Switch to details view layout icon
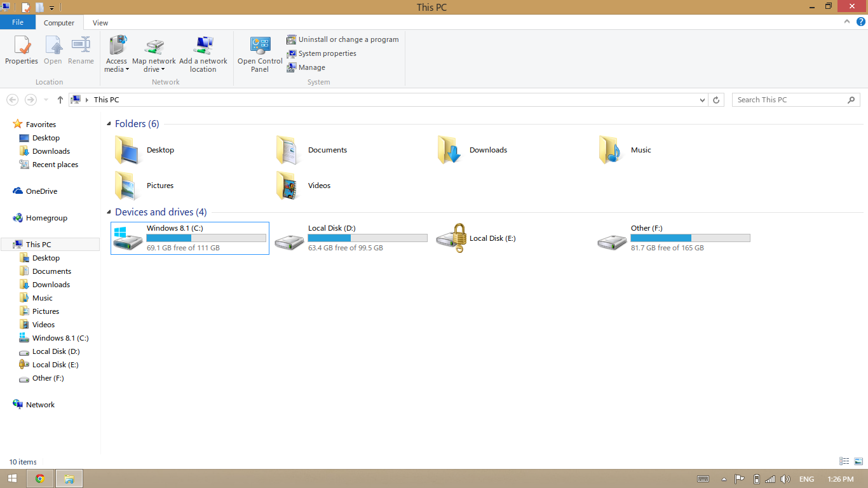The width and height of the screenshot is (868, 488). point(844,461)
